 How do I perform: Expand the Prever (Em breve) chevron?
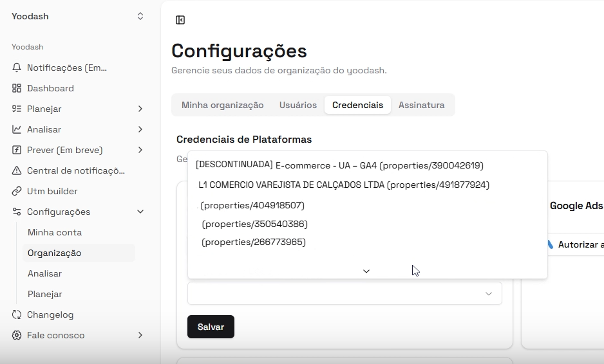(140, 150)
